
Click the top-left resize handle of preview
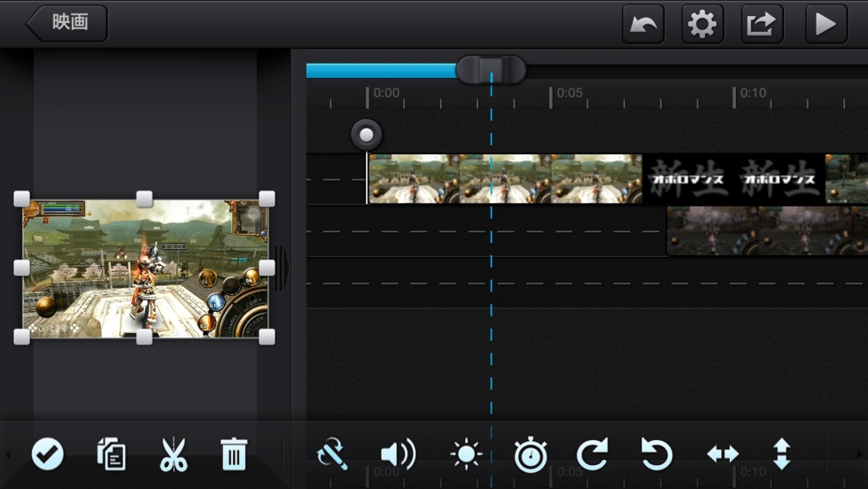coord(21,198)
